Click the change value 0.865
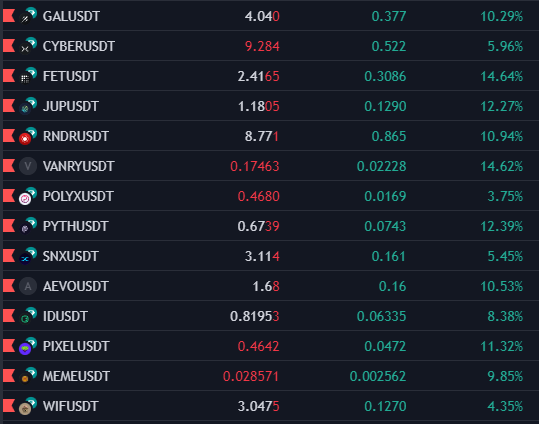Viewport: 539px width, 424px height. pyautogui.click(x=389, y=136)
